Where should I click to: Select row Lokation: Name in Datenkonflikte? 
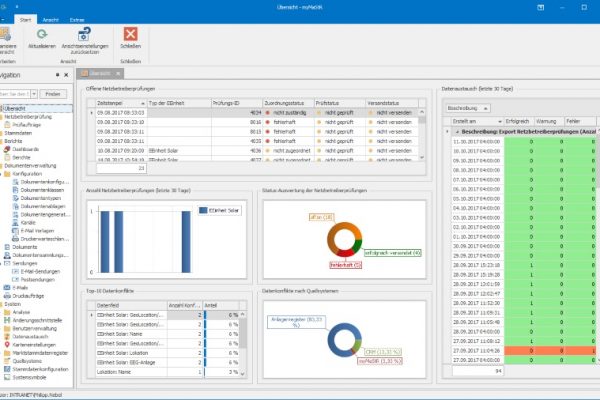tap(168, 372)
